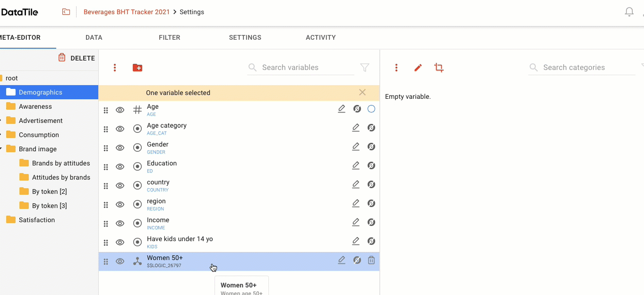Expand the Advertisement folder
This screenshot has width=644, height=295.
[x=1, y=121]
